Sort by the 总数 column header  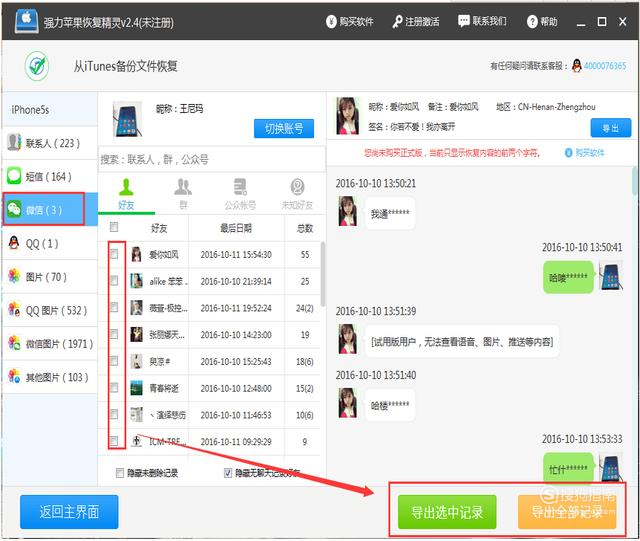[304, 228]
